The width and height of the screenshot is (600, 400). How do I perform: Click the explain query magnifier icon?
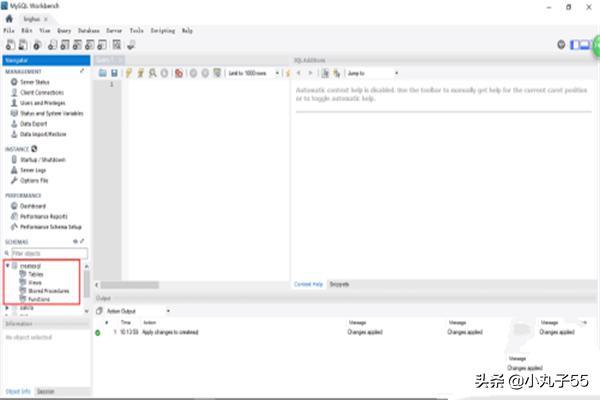coord(152,73)
